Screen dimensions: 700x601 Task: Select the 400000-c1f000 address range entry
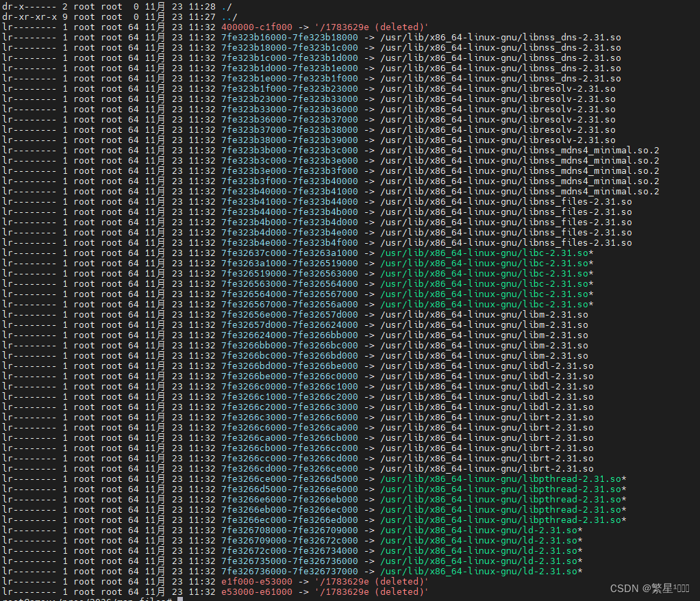coord(254,27)
